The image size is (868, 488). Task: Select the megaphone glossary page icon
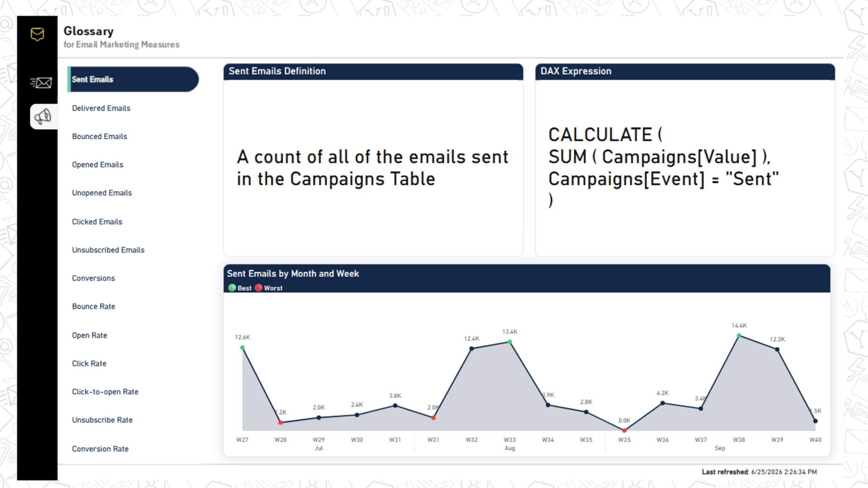coord(43,117)
